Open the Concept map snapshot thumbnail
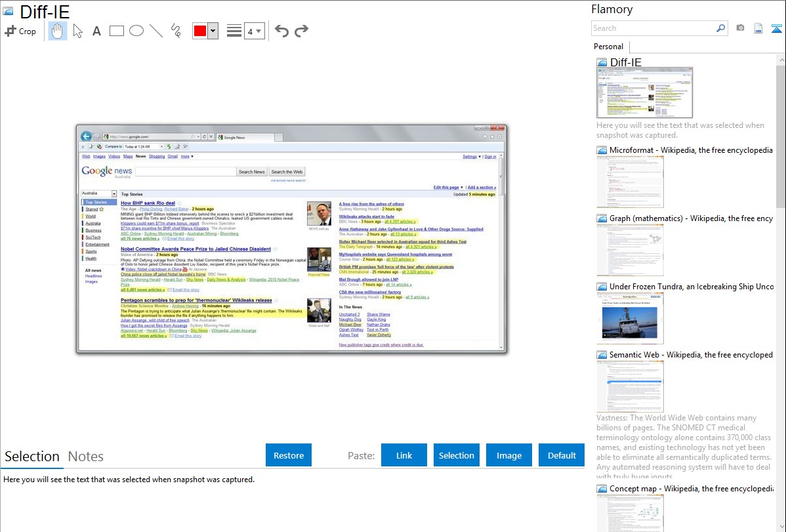This screenshot has width=786, height=532. coord(630,513)
